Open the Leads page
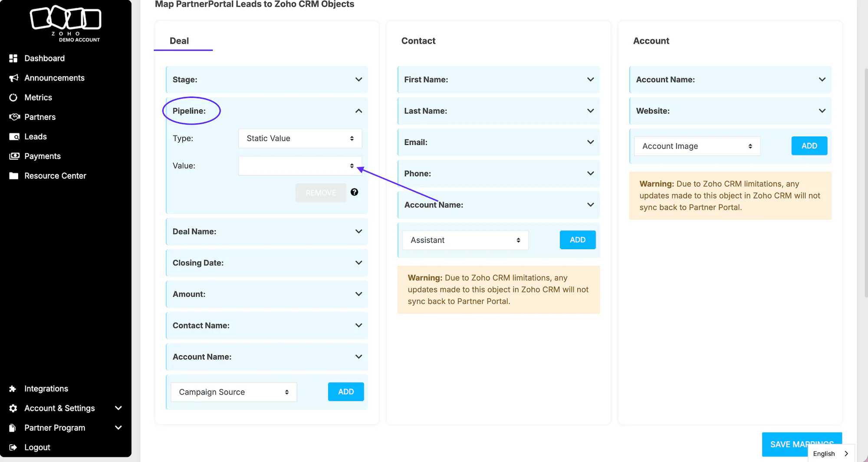The height and width of the screenshot is (462, 868). pyautogui.click(x=36, y=136)
